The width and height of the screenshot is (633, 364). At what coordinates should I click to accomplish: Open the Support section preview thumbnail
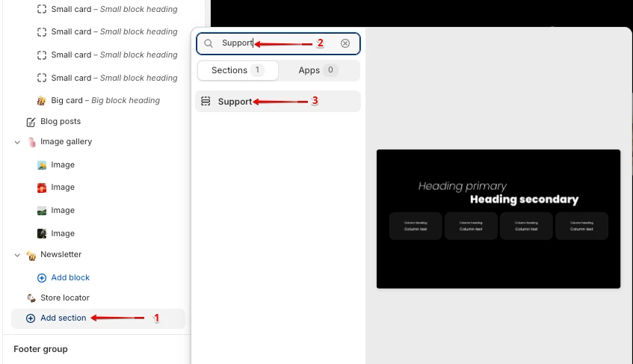coord(498,219)
